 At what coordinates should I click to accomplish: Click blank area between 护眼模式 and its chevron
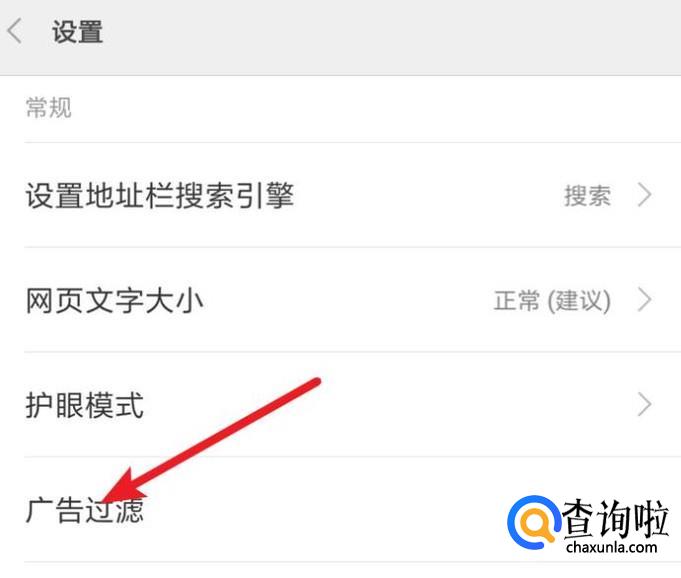(x=391, y=405)
